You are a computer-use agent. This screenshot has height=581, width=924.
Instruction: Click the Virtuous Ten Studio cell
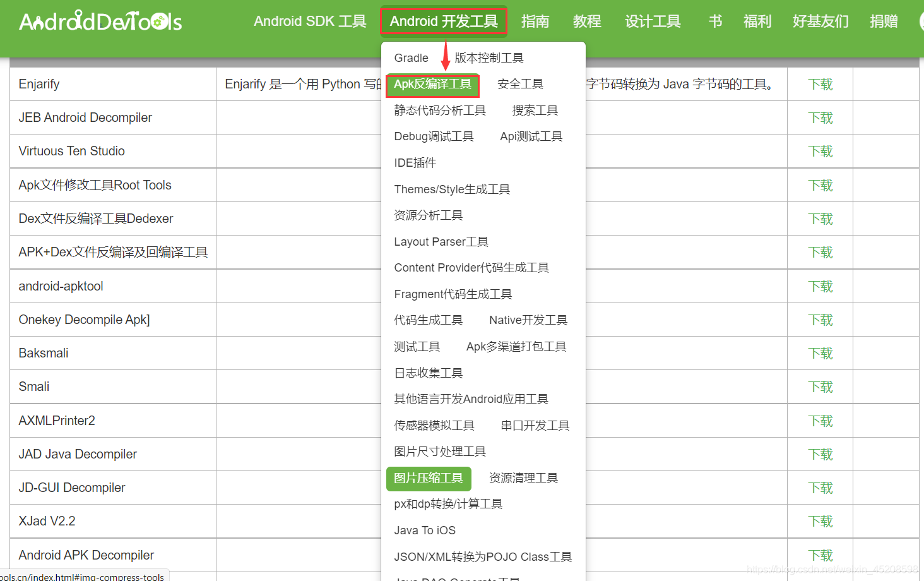pyautogui.click(x=113, y=151)
